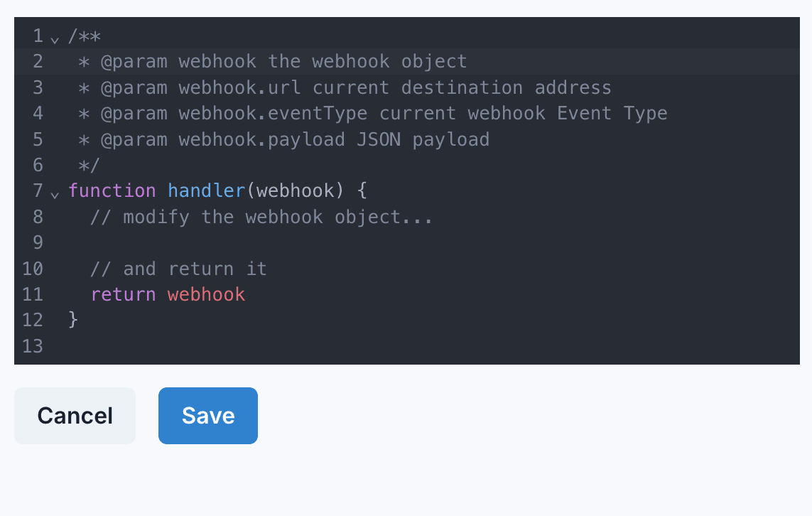Click the handler function name
The width and height of the screenshot is (812, 516).
point(206,190)
